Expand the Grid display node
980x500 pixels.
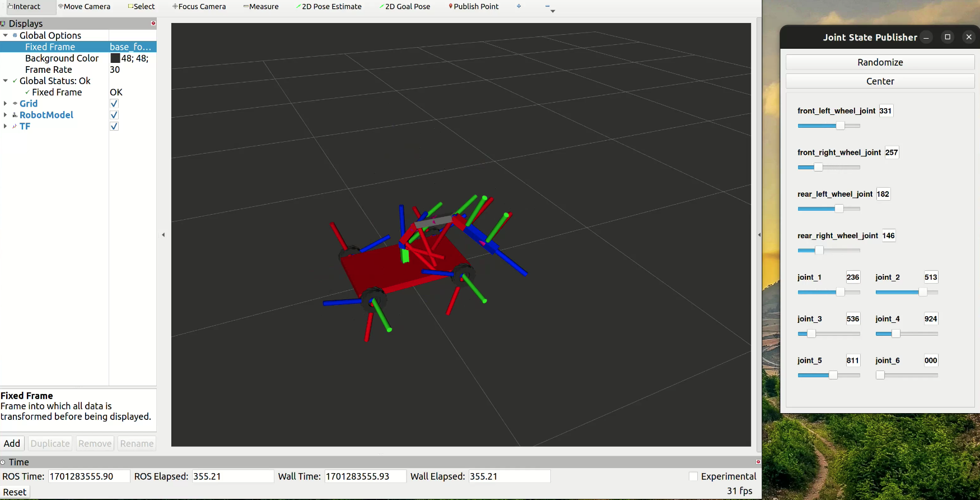6,104
